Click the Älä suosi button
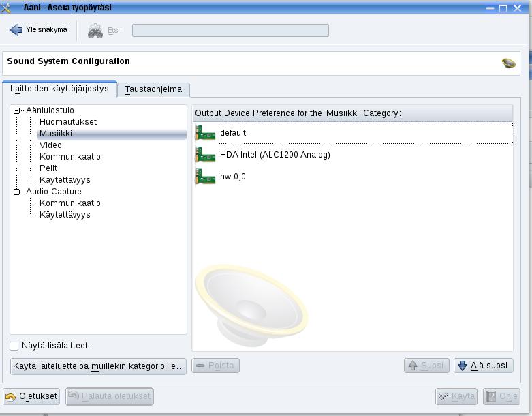The image size is (532, 416). (x=484, y=366)
